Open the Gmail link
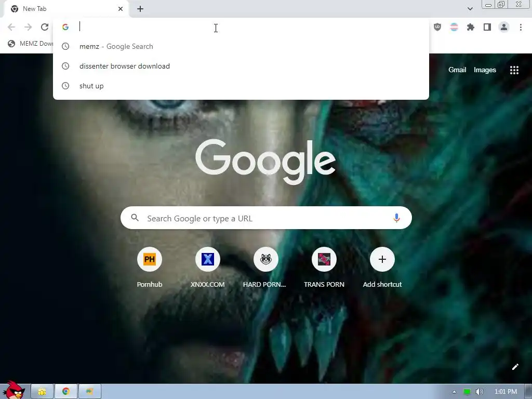 [457, 70]
